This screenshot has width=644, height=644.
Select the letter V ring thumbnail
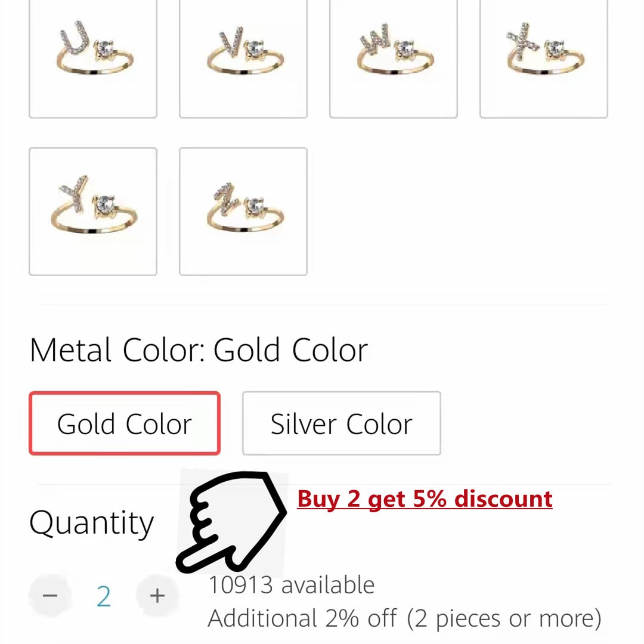243,57
